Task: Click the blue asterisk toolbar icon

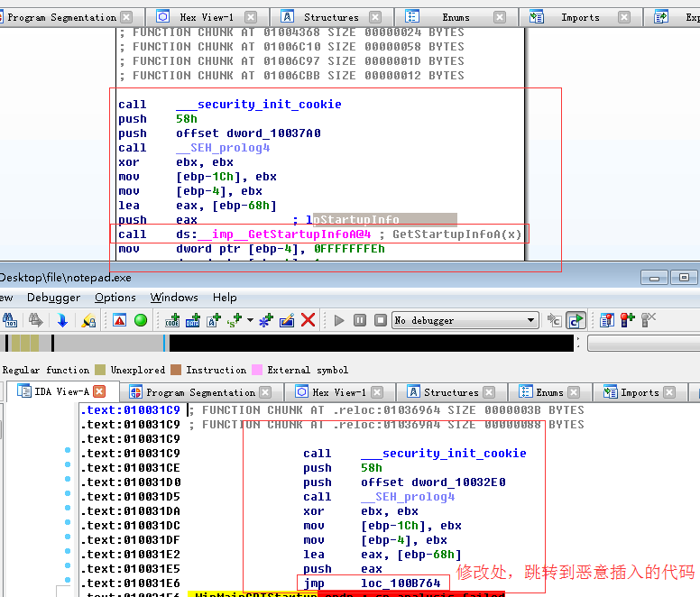Action: 265,320
